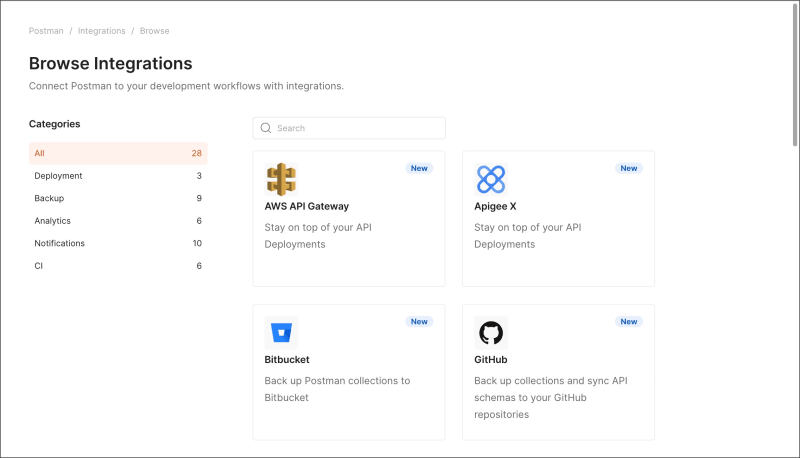Image resolution: width=800 pixels, height=458 pixels.
Task: Click the GitHub octocat icon
Action: coord(491,333)
